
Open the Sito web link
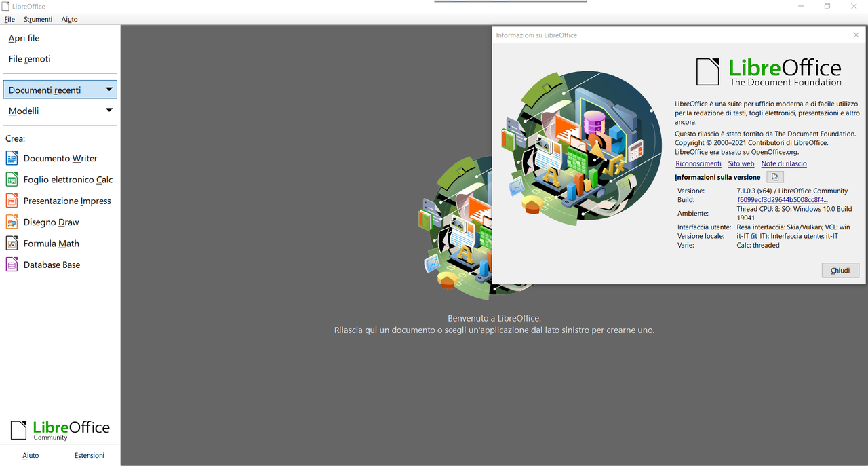[x=741, y=163]
